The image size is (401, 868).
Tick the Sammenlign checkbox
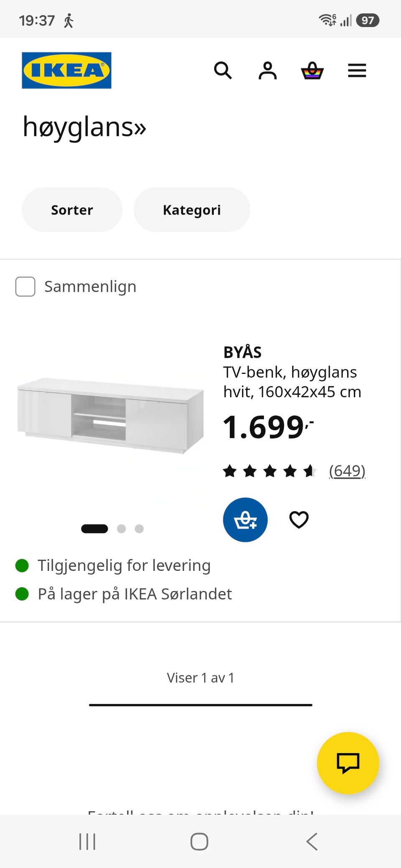(x=25, y=287)
